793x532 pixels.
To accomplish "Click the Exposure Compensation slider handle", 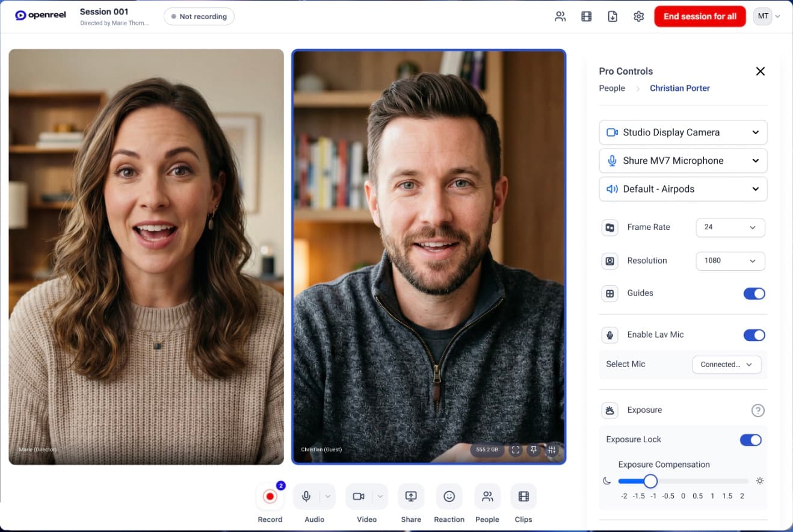I will (650, 481).
